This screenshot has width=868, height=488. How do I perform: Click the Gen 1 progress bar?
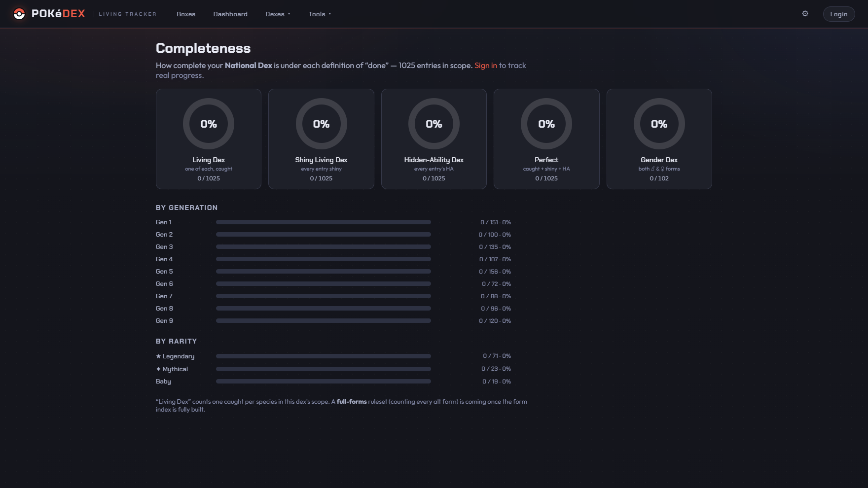point(323,222)
